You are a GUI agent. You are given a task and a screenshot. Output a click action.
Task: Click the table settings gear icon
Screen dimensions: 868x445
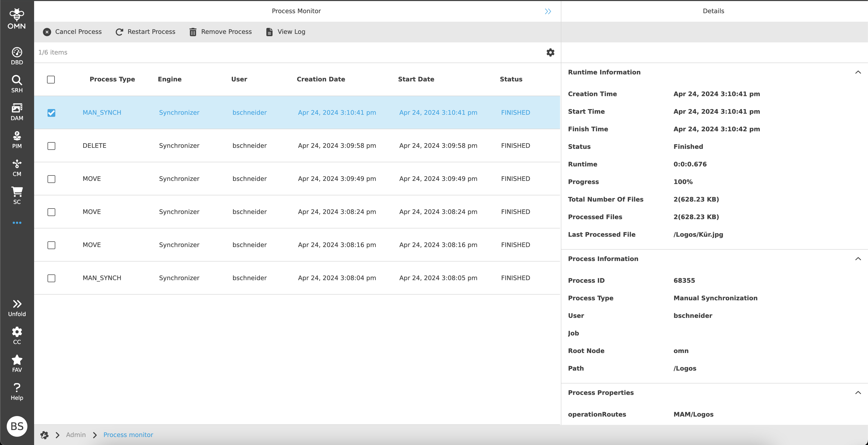[x=550, y=52]
